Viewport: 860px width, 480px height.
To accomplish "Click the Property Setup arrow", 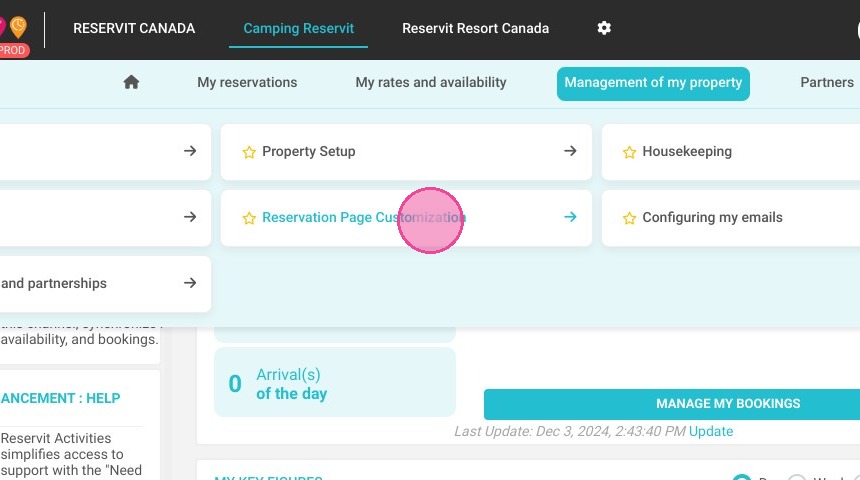I will 570,151.
